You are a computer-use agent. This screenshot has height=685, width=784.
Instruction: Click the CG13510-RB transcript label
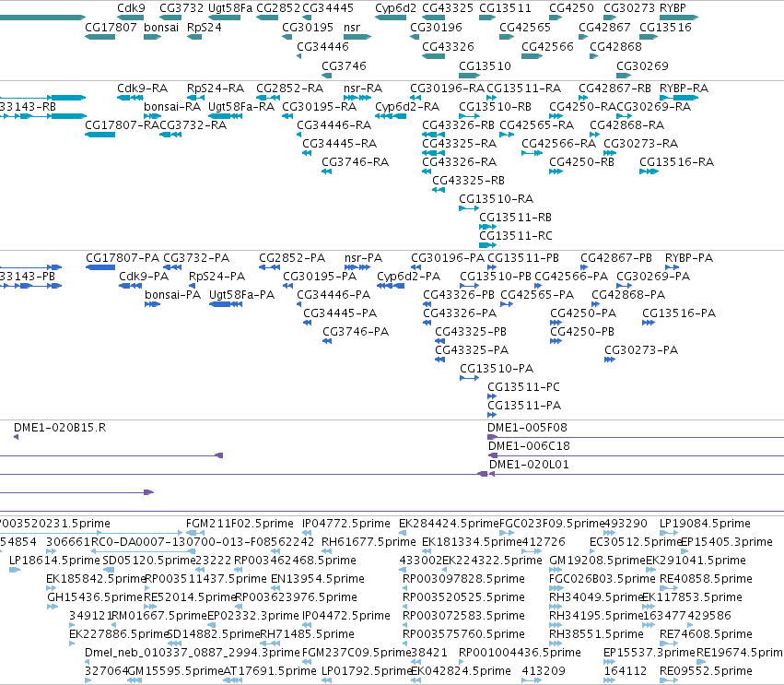coord(495,107)
